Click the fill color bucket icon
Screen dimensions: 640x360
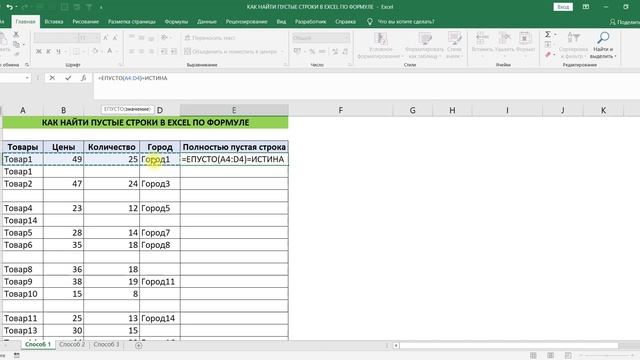point(95,51)
